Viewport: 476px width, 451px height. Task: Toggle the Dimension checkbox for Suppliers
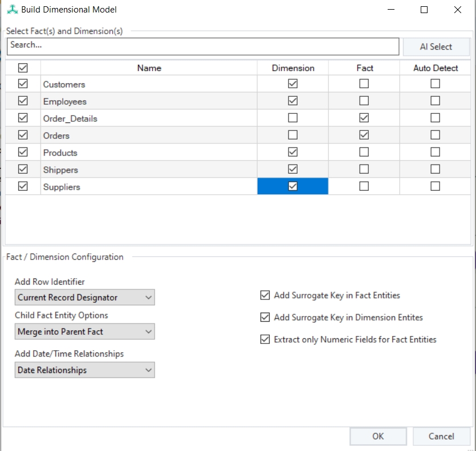tap(293, 186)
